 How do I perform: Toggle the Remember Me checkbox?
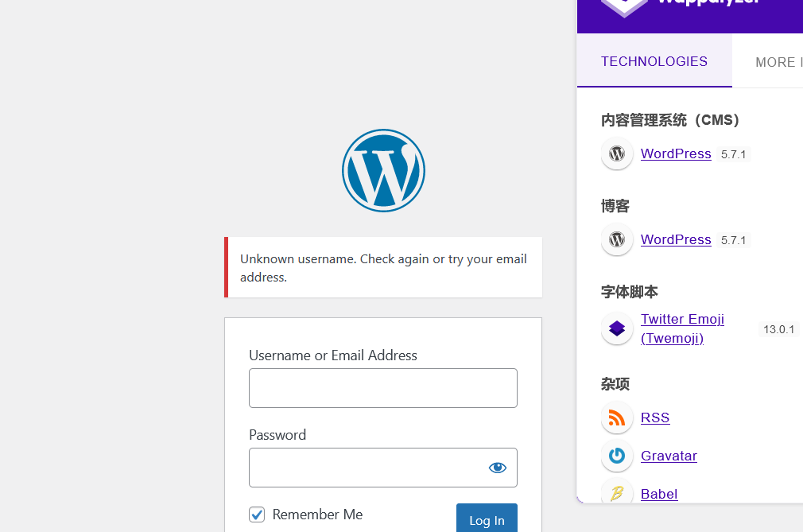point(257,515)
